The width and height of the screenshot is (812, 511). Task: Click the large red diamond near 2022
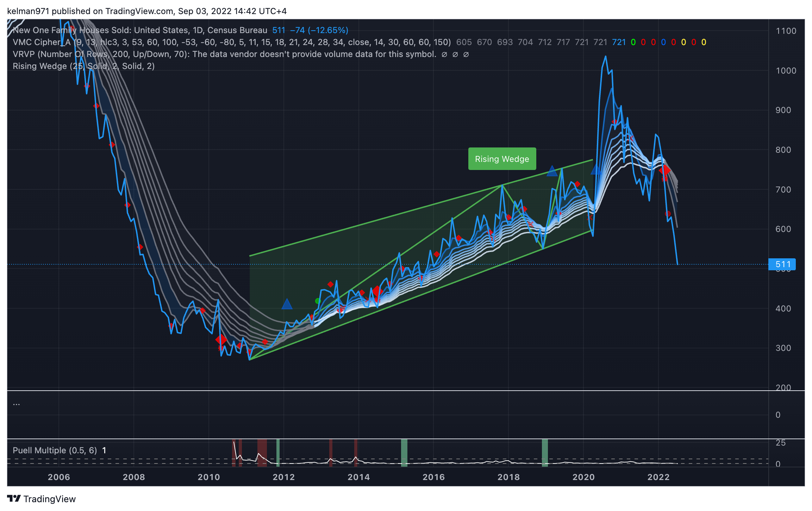(x=664, y=170)
